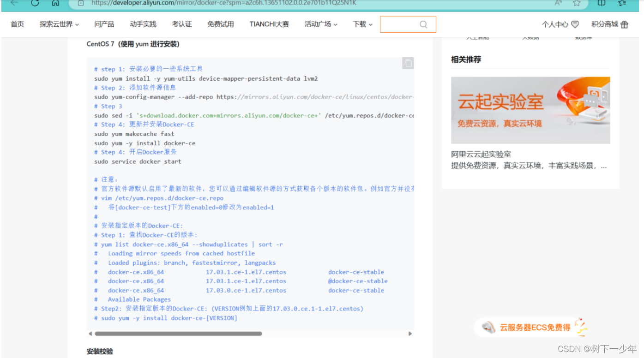
Task: Click the 云起实验室 banner image
Action: click(x=530, y=110)
